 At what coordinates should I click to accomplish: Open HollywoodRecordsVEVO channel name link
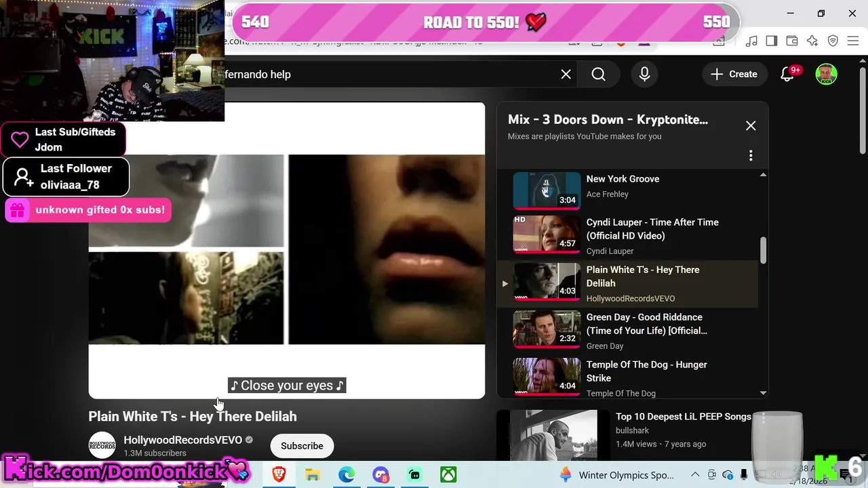pyautogui.click(x=182, y=440)
